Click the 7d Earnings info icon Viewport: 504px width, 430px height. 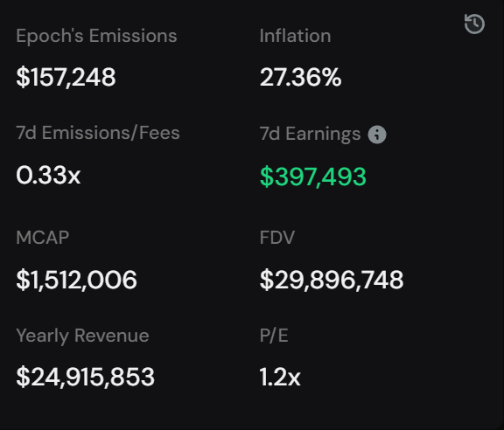[x=377, y=135]
